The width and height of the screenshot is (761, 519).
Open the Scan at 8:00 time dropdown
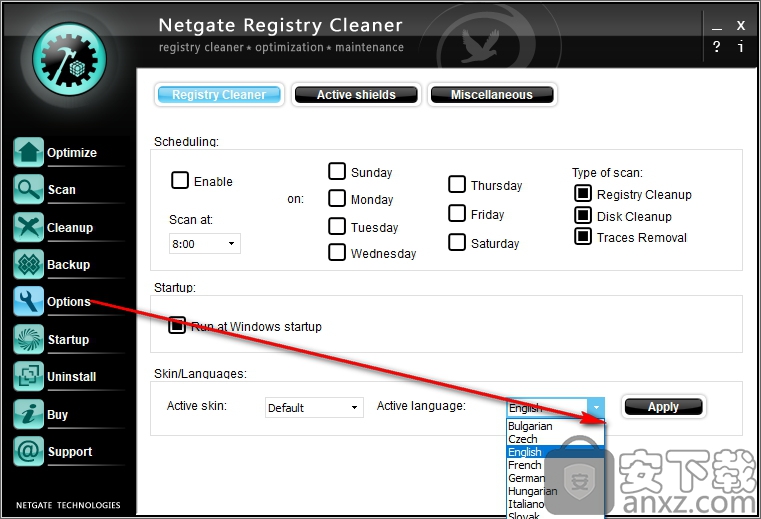205,244
